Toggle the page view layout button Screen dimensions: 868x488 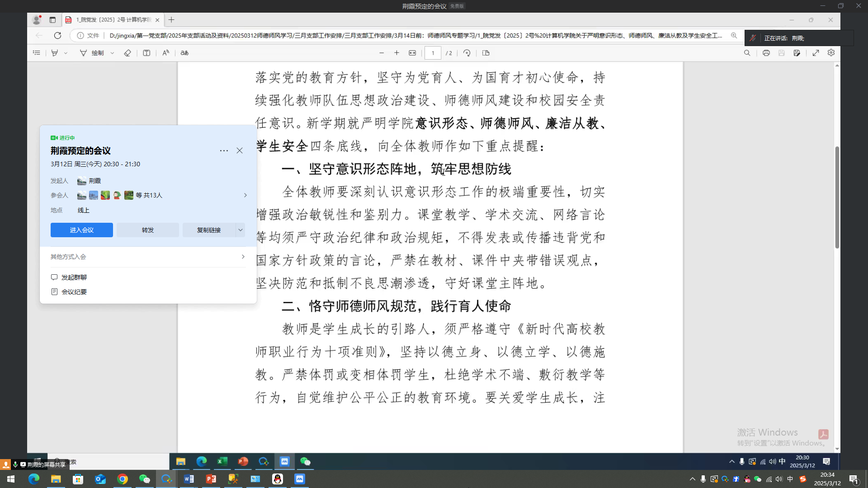486,53
